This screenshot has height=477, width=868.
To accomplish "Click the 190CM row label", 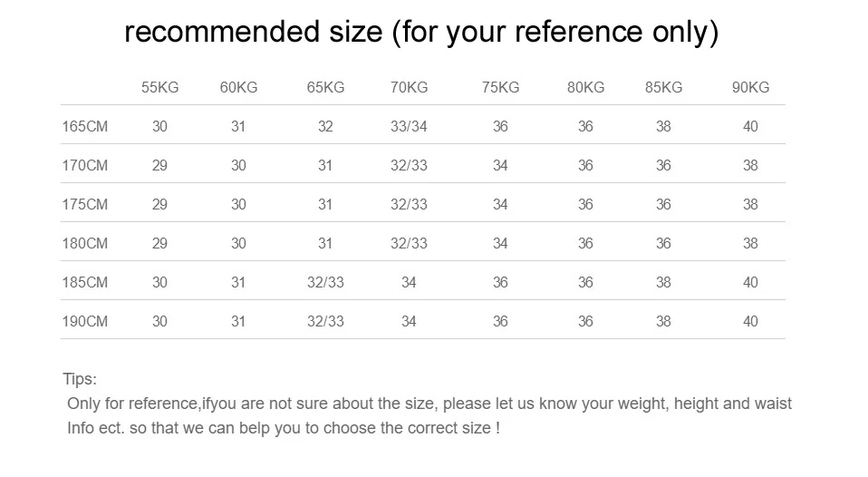I will [84, 322].
